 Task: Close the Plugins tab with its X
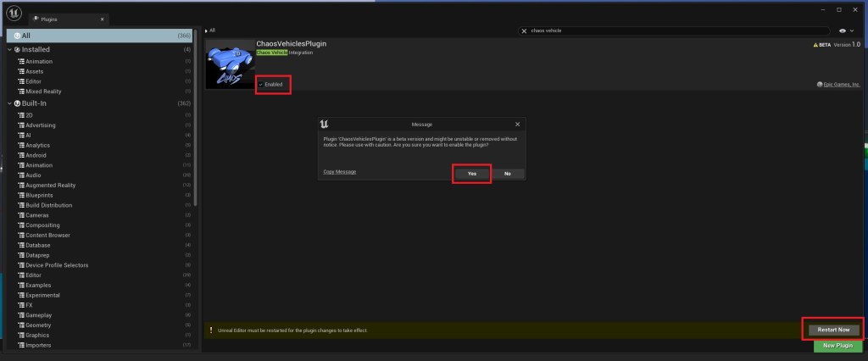pyautogui.click(x=103, y=18)
